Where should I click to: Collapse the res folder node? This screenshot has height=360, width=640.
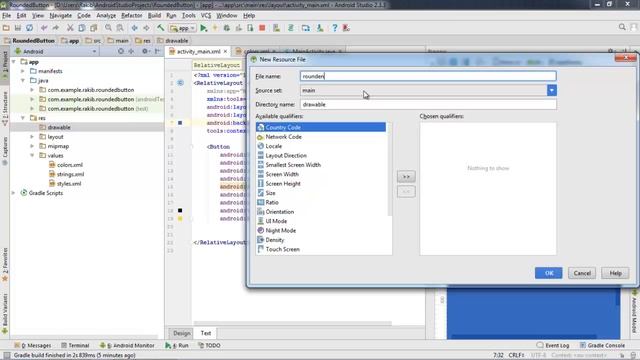(23, 118)
